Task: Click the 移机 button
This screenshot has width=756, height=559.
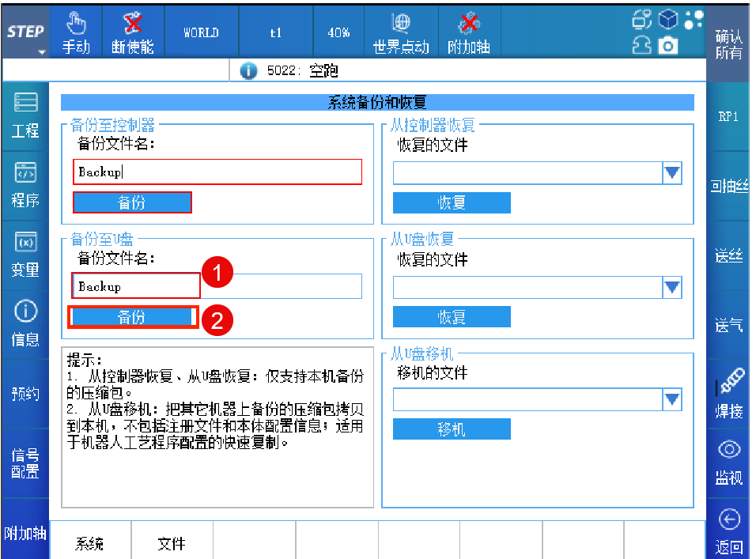Action: tap(452, 429)
